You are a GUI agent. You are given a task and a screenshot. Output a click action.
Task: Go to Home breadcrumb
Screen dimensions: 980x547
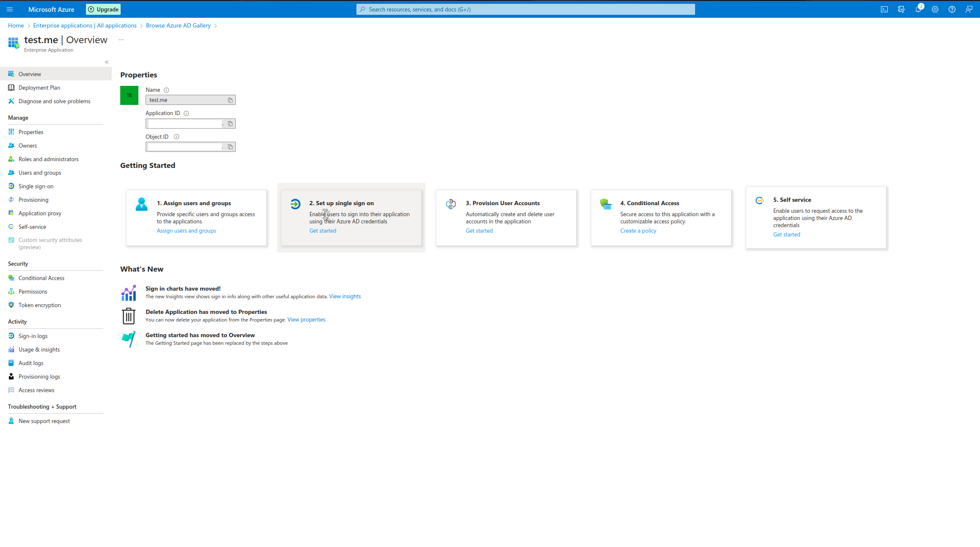coord(16,25)
